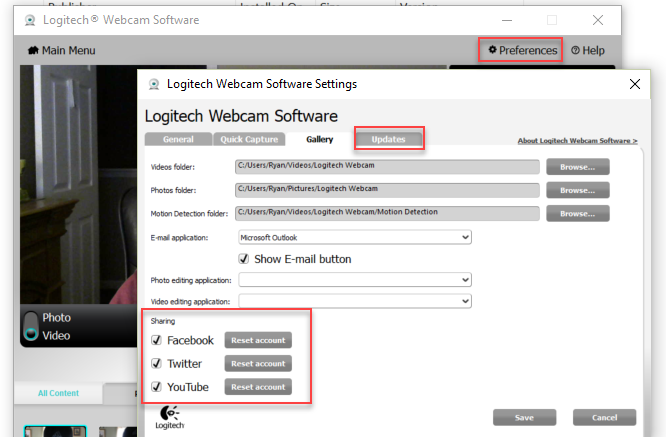Open the Updates tab
Image resolution: width=666 pixels, height=437 pixels.
click(x=389, y=139)
